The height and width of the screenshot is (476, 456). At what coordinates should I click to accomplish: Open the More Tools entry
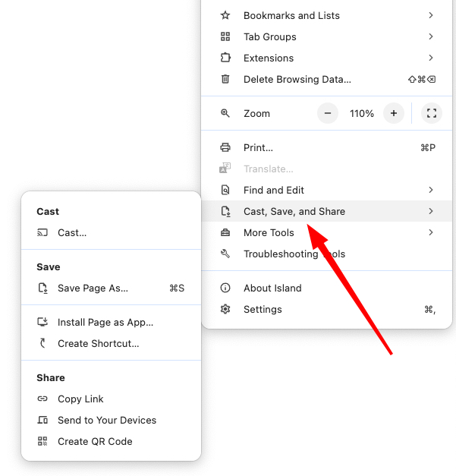point(327,232)
